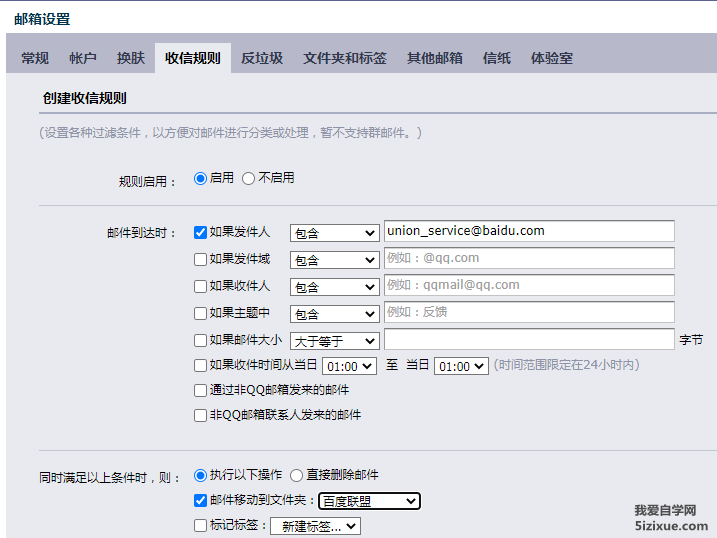The image size is (717, 538).
Task: Open 包含 dropdown for 如果发件人
Action: pyautogui.click(x=335, y=233)
